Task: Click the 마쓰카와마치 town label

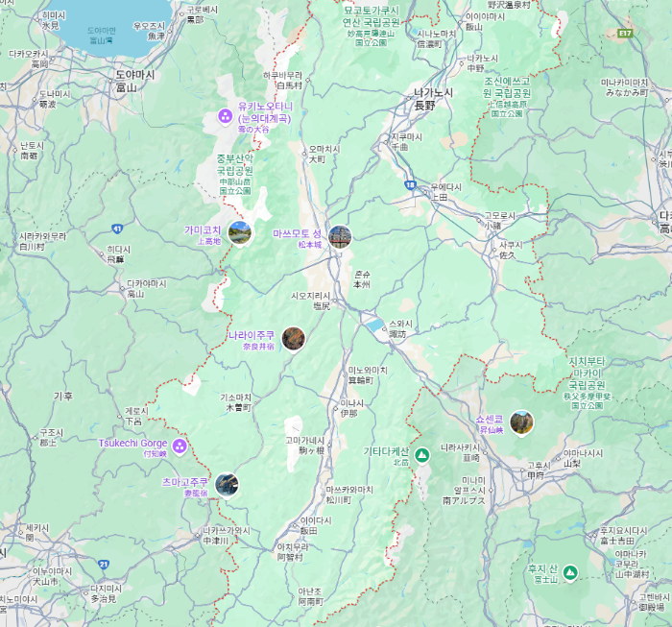Action: click(x=349, y=494)
